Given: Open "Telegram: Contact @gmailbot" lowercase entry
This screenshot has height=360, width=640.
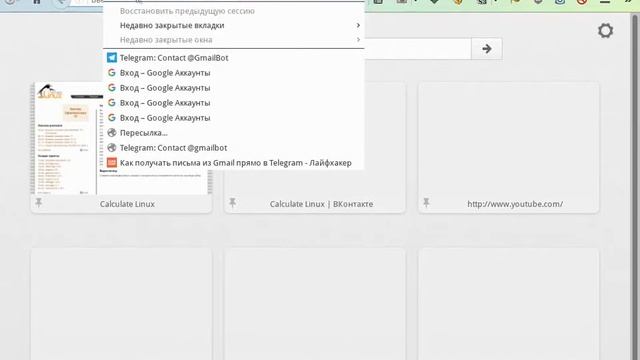Looking at the screenshot, I should [x=234, y=148].
